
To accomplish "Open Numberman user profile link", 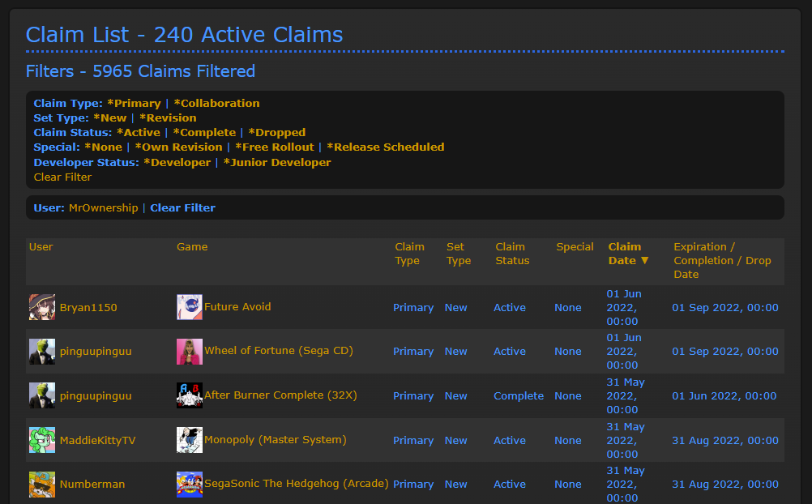I will point(92,485).
